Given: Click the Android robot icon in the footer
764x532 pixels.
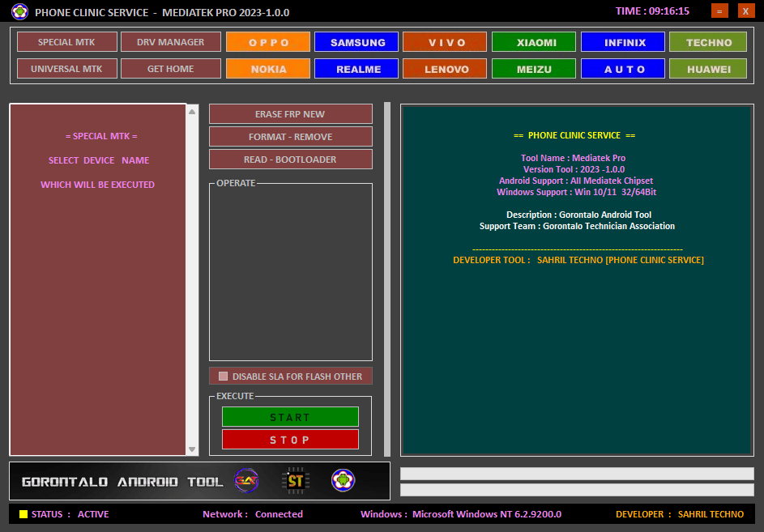Looking at the screenshot, I should click(x=344, y=480).
